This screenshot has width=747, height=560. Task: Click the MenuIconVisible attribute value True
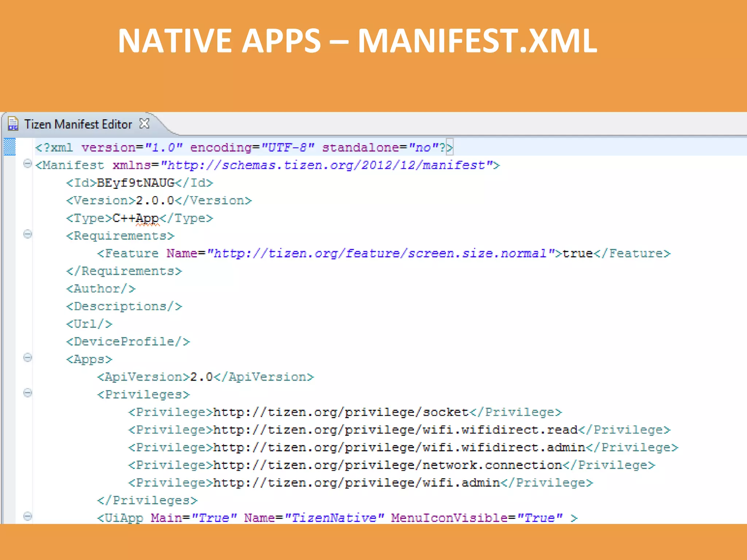tap(540, 518)
